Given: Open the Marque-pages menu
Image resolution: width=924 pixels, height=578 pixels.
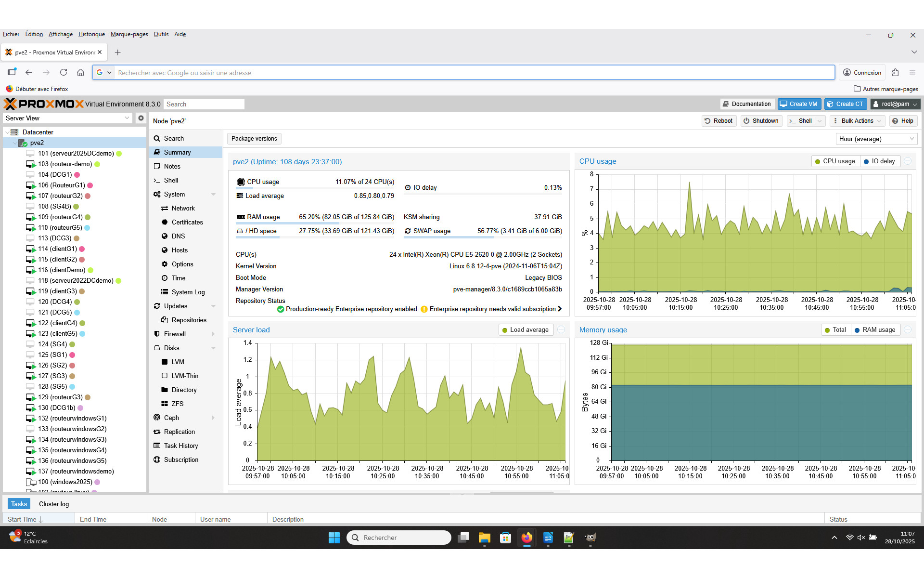Looking at the screenshot, I should pos(129,34).
